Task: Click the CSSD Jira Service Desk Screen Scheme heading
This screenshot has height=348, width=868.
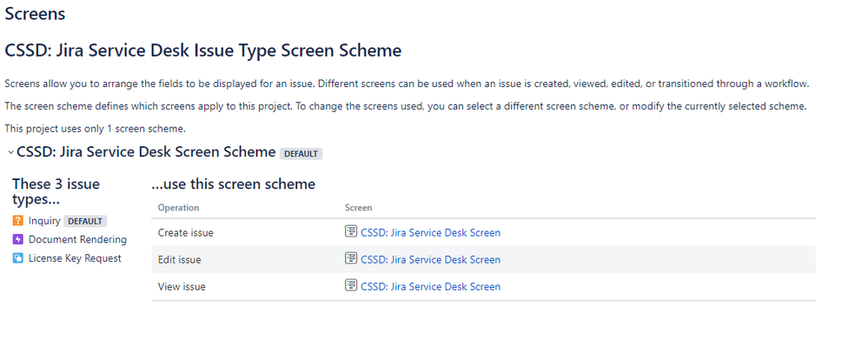Action: tap(146, 152)
